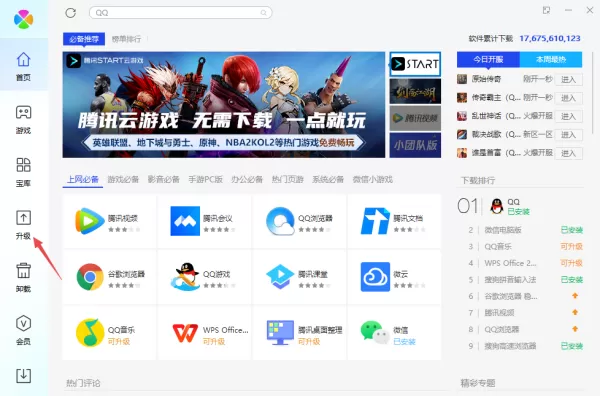The width and height of the screenshot is (600, 396).
Task: Select the 系统必备 category tab
Action: (x=328, y=179)
